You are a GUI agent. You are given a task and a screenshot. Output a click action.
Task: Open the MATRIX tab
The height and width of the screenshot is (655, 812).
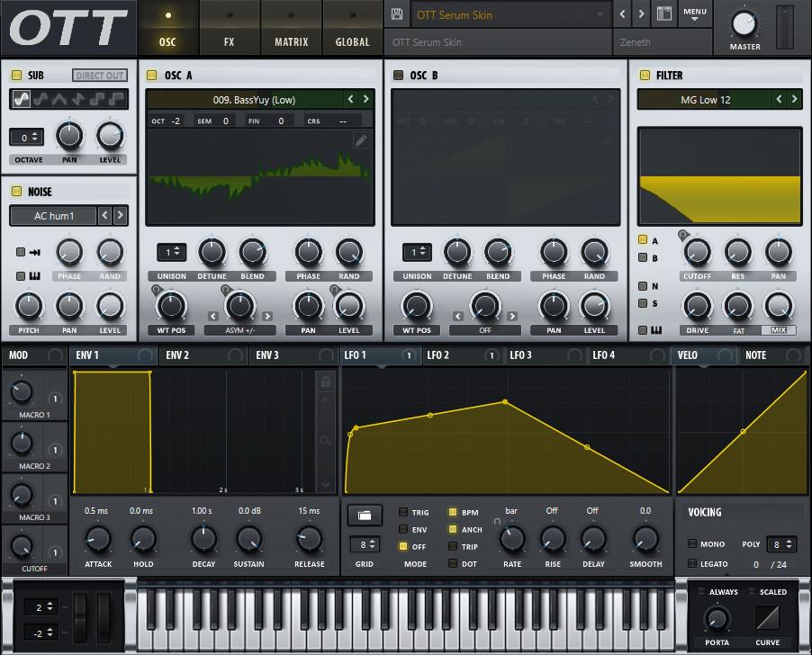[291, 28]
